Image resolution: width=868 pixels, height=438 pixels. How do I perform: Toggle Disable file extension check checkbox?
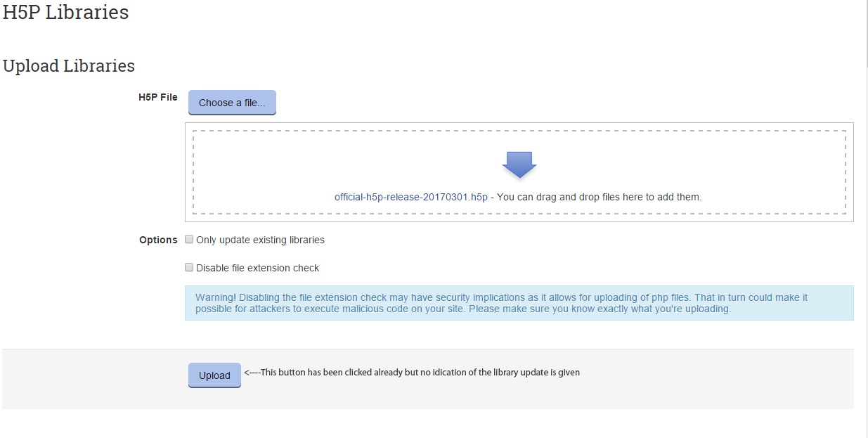(189, 267)
